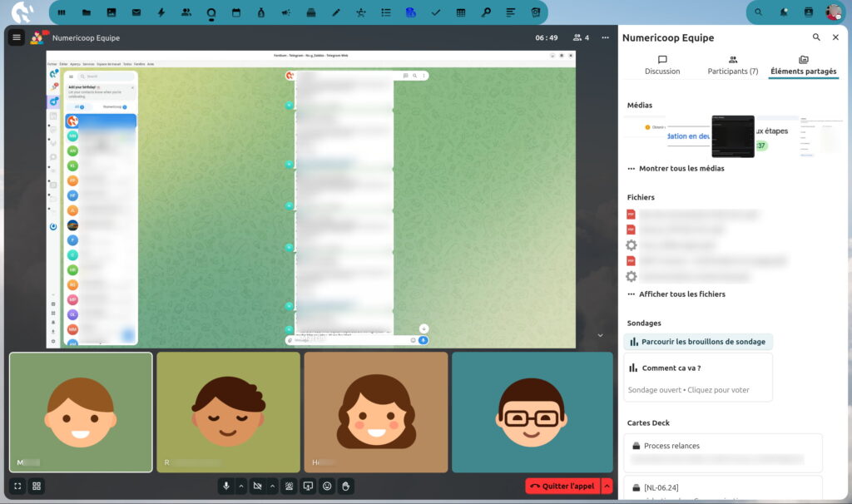Open the blue coins app icon
This screenshot has width=852, height=504.
pos(411,12)
